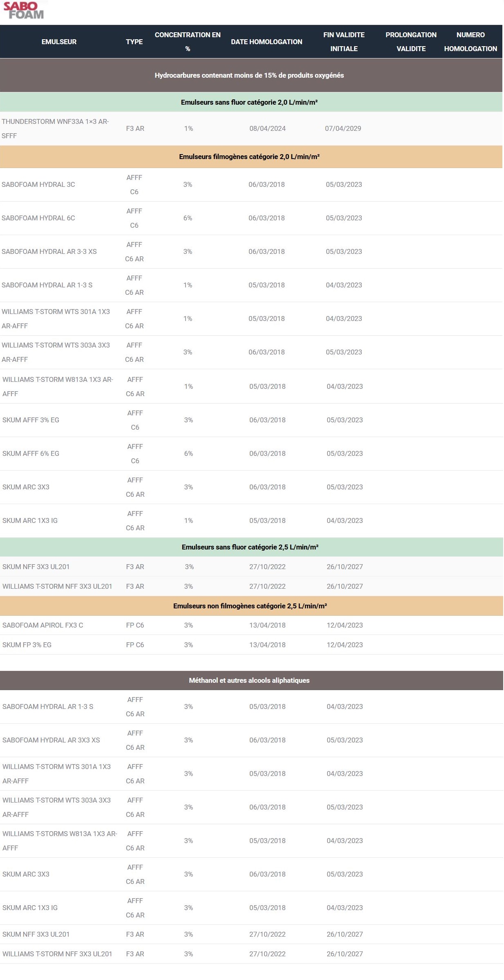Click Emulseurs sans fluor catégorie 2,5 subheading

250,547
